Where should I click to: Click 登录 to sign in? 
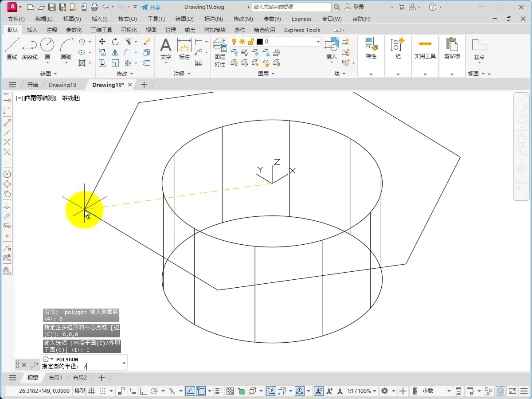tap(358, 7)
